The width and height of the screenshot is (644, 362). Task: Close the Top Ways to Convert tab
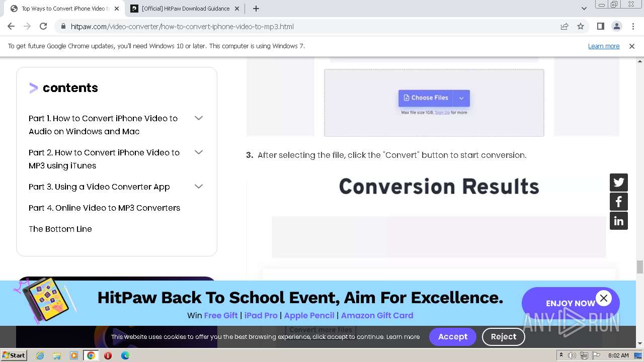click(x=116, y=9)
